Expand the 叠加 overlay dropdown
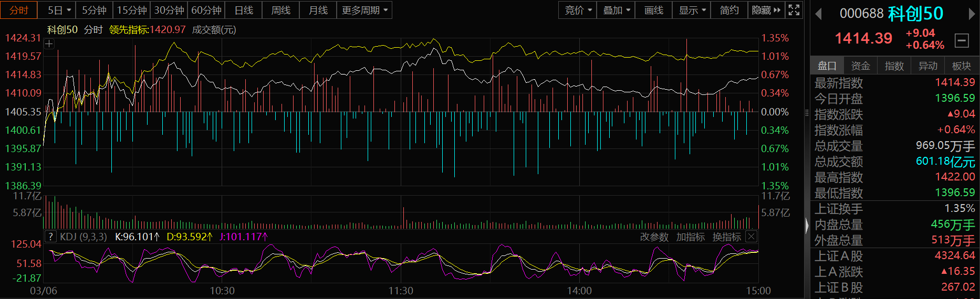The width and height of the screenshot is (980, 299). click(616, 10)
